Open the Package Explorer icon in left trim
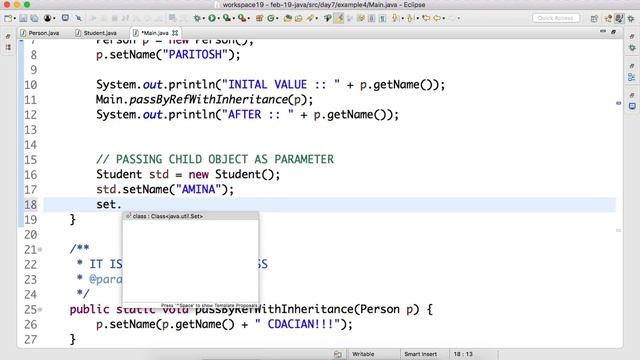 click(x=8, y=47)
